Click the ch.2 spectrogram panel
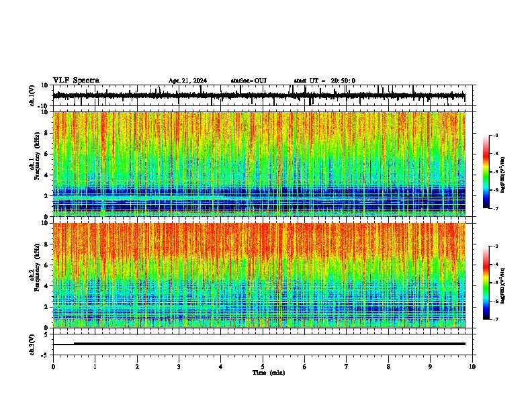532x411 pixels. (259, 275)
